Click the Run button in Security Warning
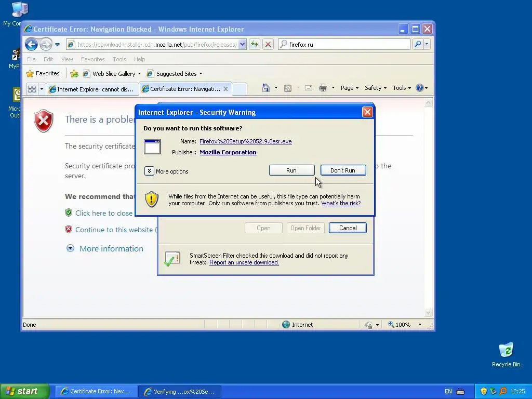Viewport: 532px width, 399px height. (291, 170)
